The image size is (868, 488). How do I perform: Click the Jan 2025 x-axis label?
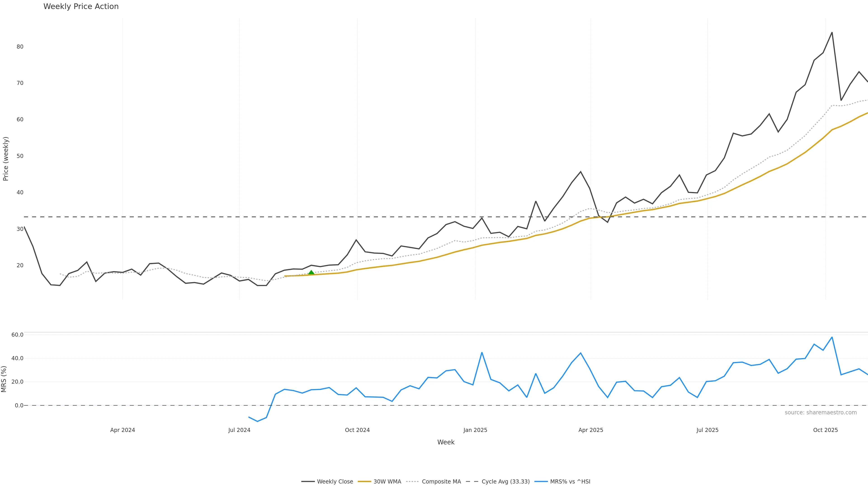475,430
